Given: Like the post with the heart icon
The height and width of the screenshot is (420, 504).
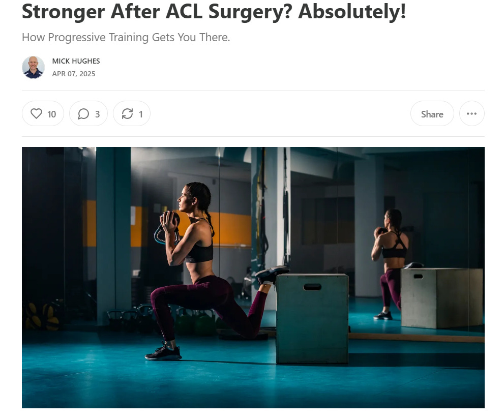Looking at the screenshot, I should 36,113.
